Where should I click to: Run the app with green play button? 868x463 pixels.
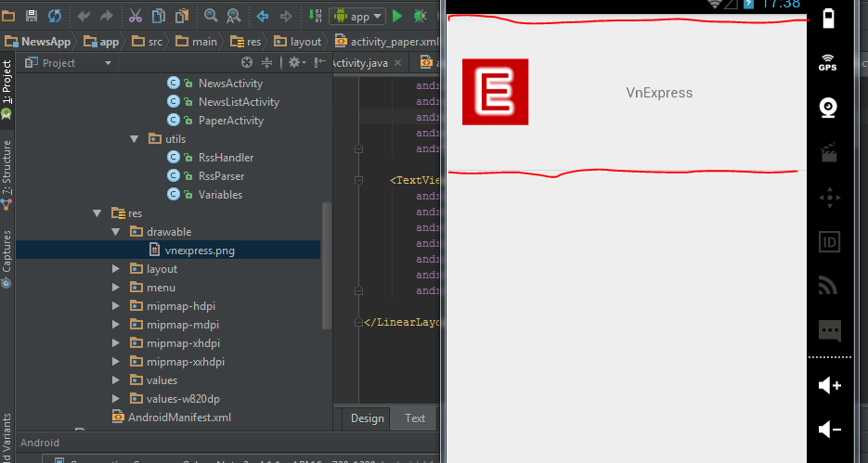397,16
